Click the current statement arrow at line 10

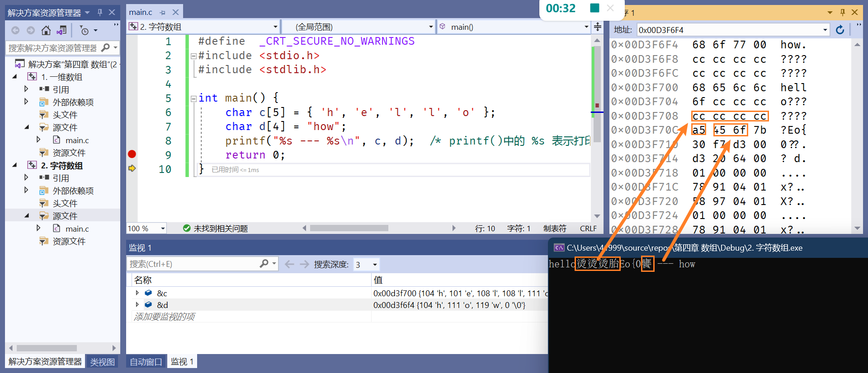(132, 168)
